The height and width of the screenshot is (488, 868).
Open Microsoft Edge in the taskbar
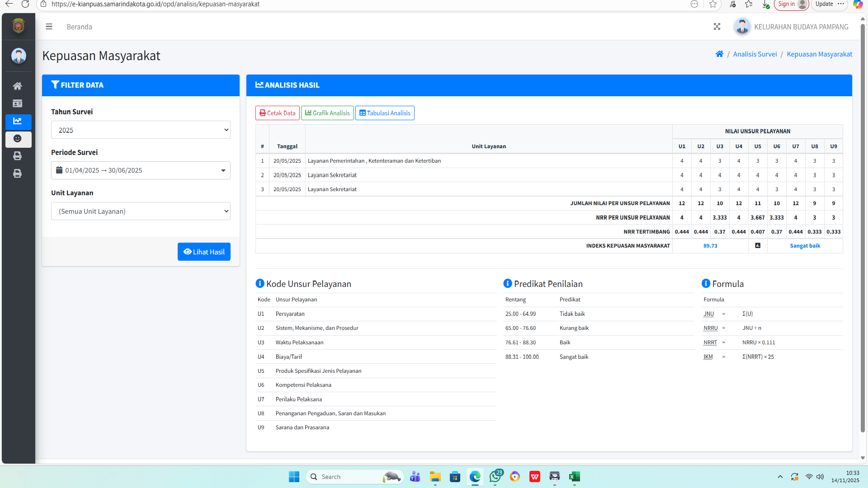point(475,477)
